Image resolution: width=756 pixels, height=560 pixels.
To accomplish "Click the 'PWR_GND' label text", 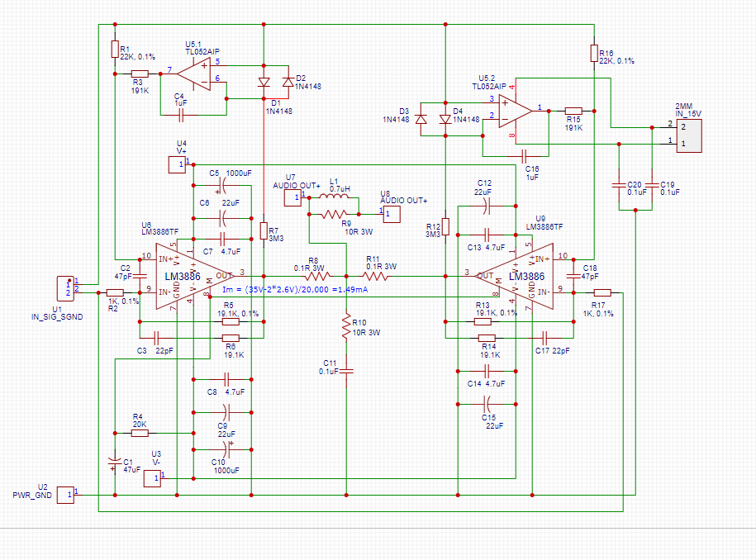I will pyautogui.click(x=32, y=495).
